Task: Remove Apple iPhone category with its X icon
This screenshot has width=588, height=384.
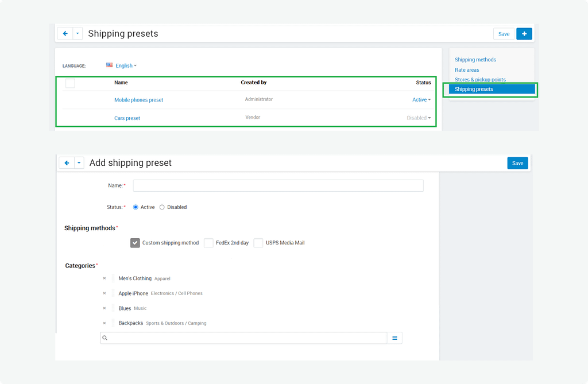Action: [x=104, y=293]
